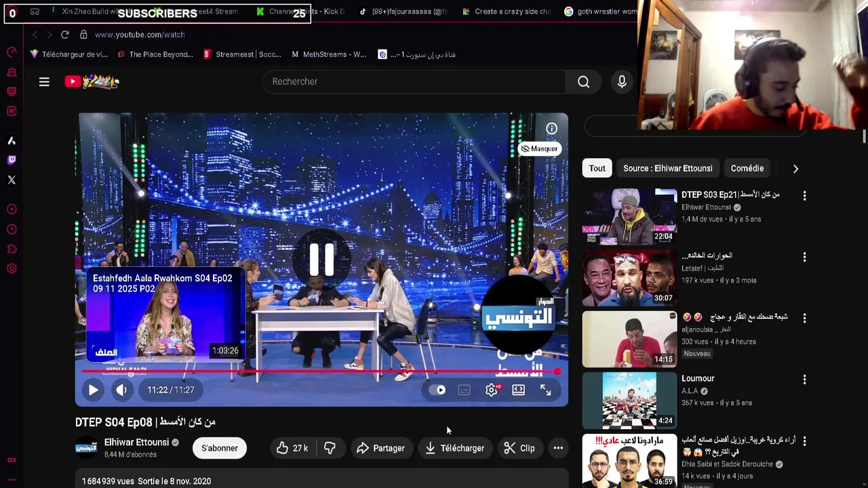The width and height of the screenshot is (868, 488).
Task: Click the red video progress bar
Action: pos(321,371)
